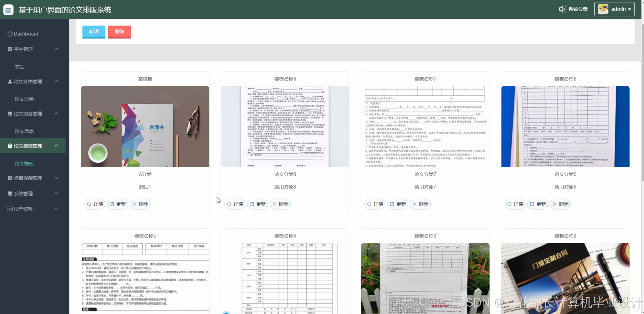
Task: Click the 某模板 card title
Action: pos(145,79)
